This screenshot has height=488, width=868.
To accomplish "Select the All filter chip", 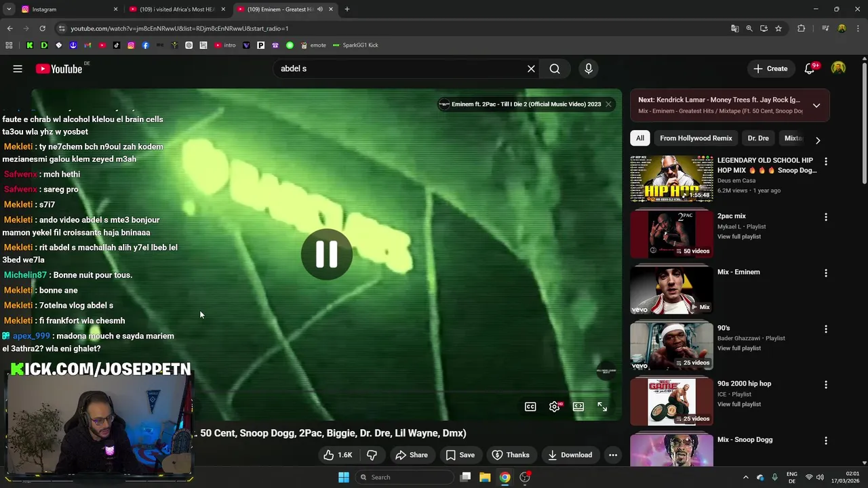I will click(x=639, y=138).
